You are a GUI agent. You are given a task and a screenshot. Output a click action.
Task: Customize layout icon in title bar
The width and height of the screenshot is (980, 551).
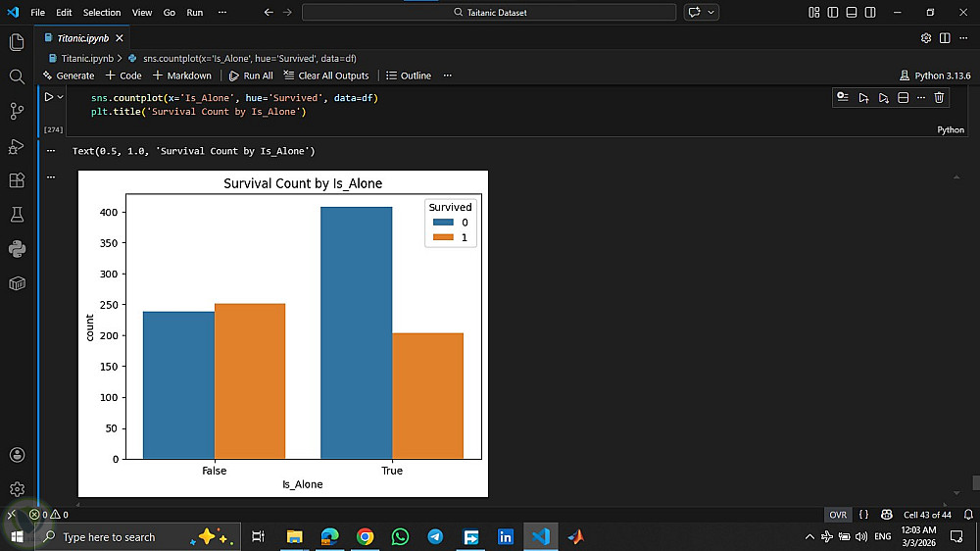(x=813, y=13)
